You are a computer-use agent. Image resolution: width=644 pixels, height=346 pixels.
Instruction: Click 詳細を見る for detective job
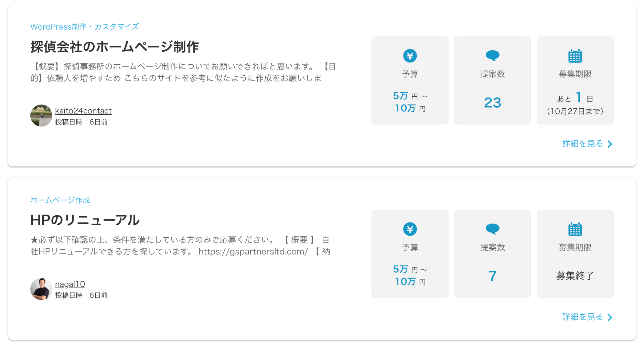tap(582, 144)
